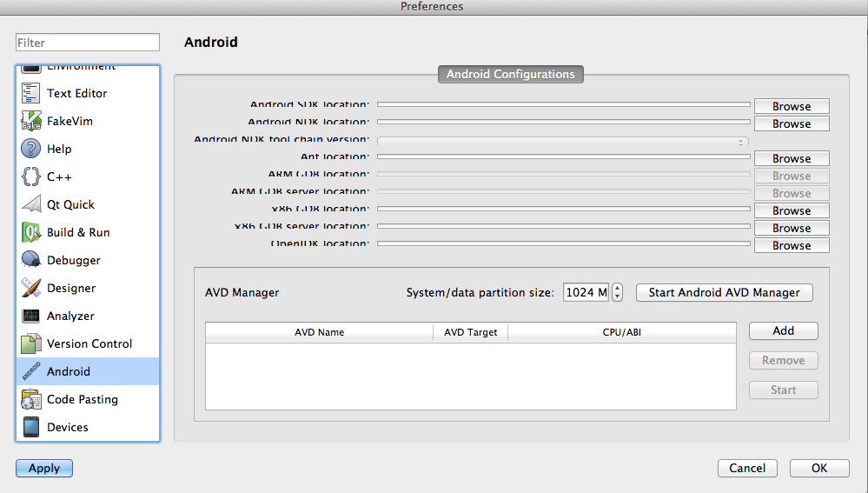Image resolution: width=868 pixels, height=493 pixels.
Task: Adjust the partition size stepper arrows
Action: coord(618,292)
